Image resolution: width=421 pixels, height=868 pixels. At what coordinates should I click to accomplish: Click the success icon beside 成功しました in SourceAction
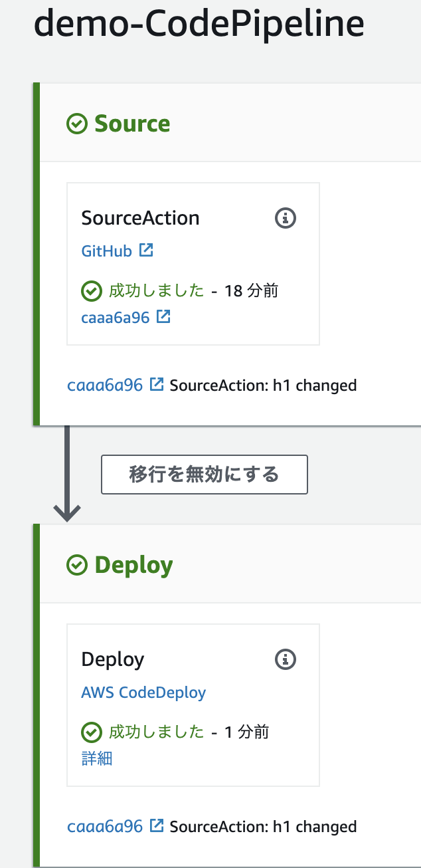pyautogui.click(x=91, y=290)
